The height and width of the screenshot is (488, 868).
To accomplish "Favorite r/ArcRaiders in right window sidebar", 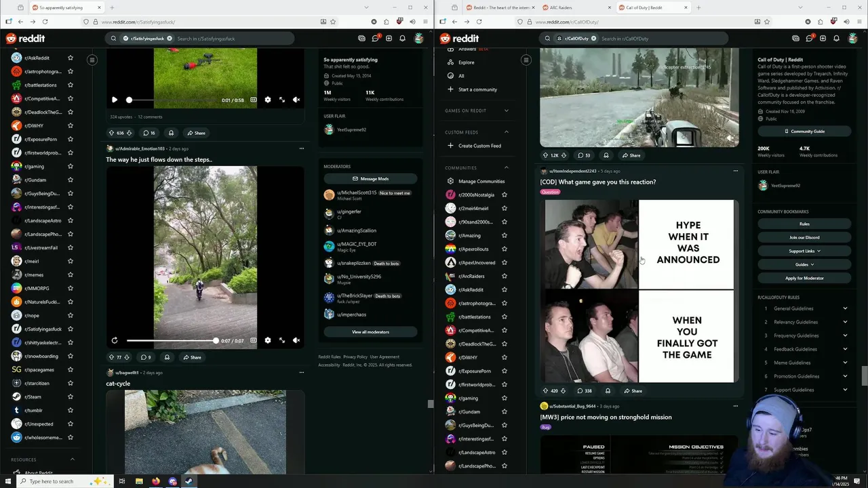I will 504,276.
